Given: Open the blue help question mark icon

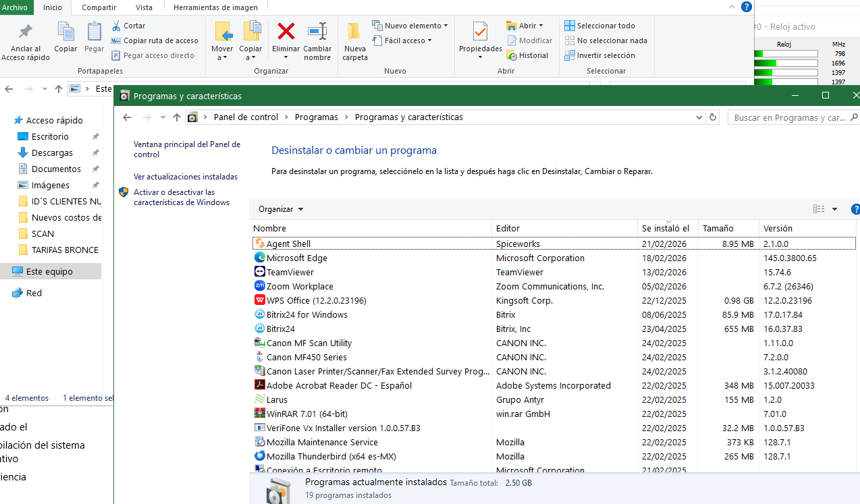Looking at the screenshot, I should (746, 7).
